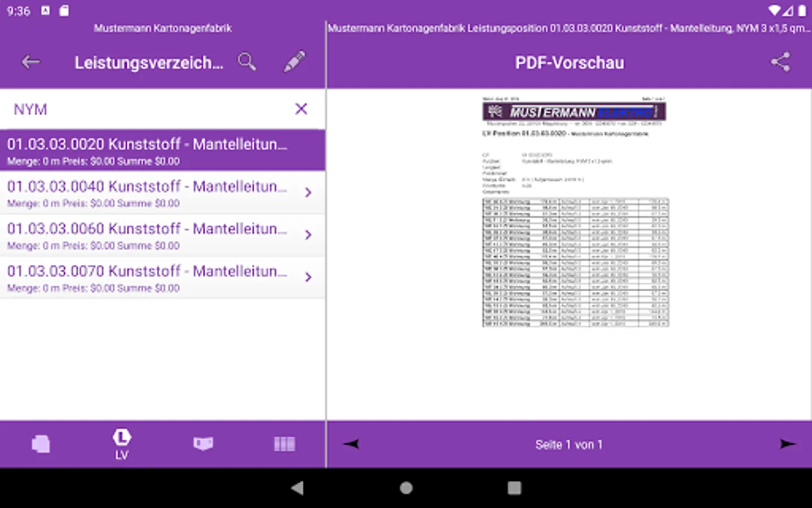Go back with the left arrow icon
Viewport: 812px width, 508px height.
(x=31, y=62)
